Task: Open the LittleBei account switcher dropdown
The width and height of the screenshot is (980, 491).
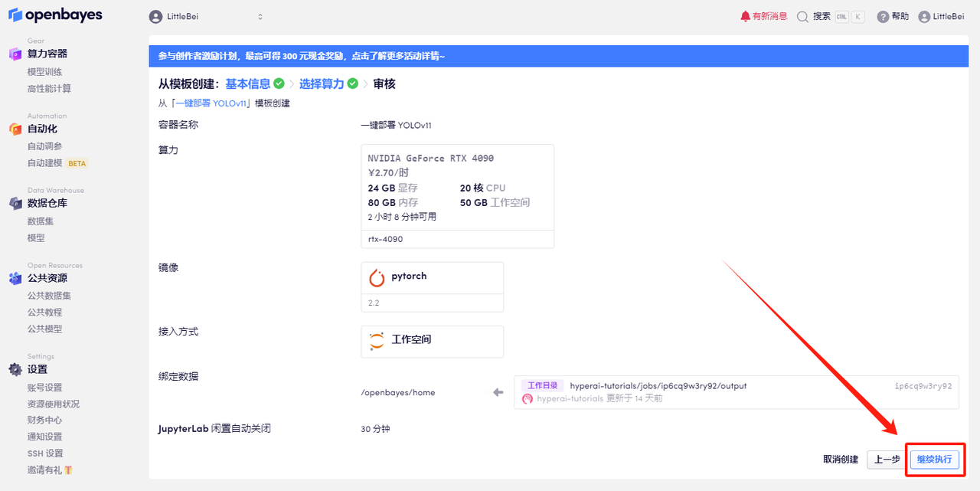Action: click(x=206, y=17)
